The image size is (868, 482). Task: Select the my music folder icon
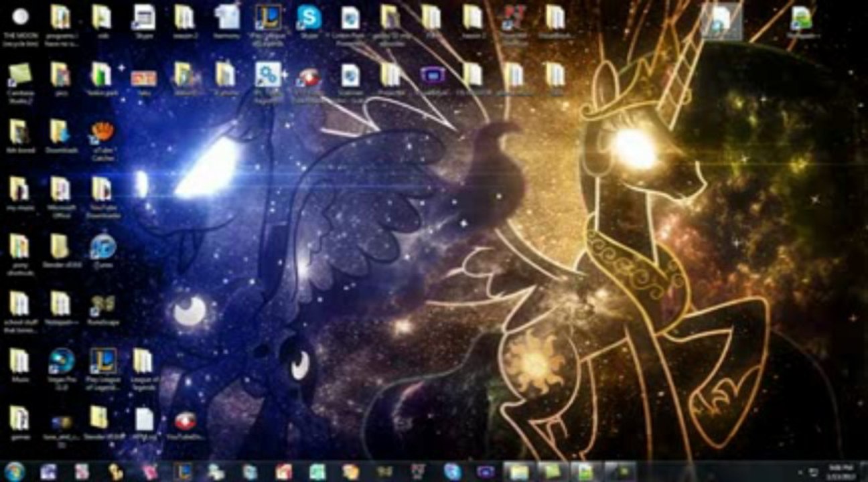(x=19, y=189)
